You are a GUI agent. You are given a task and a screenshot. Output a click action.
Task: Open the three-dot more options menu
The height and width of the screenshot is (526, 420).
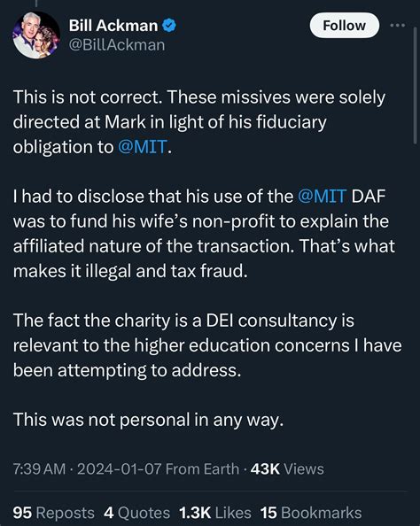click(398, 25)
